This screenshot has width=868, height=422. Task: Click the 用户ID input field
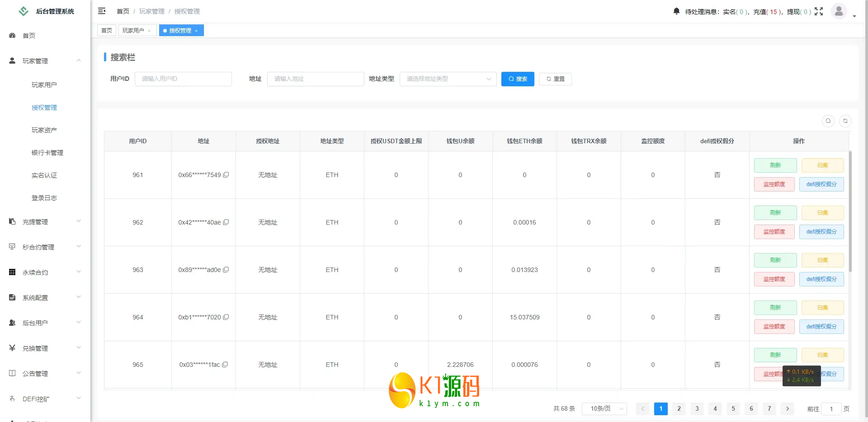(x=183, y=79)
